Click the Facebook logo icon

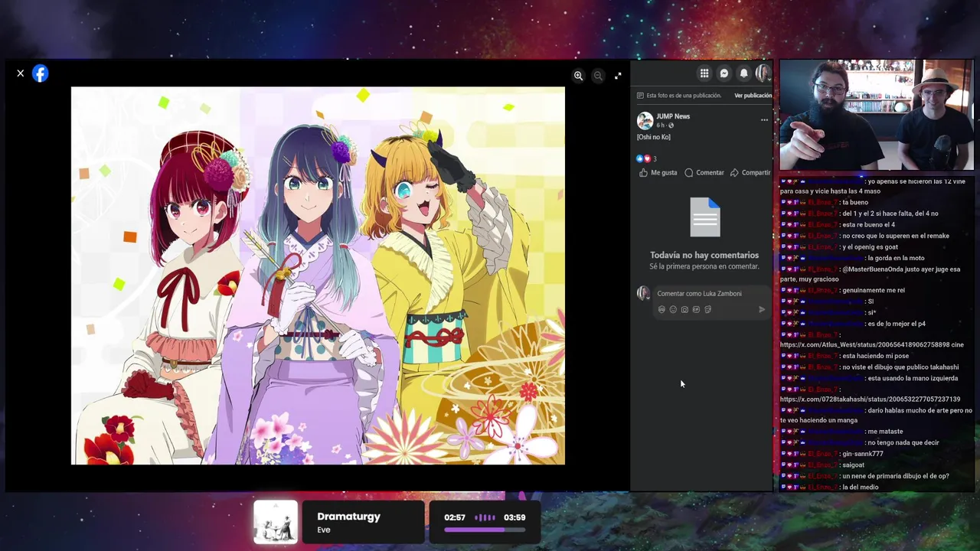click(x=41, y=73)
